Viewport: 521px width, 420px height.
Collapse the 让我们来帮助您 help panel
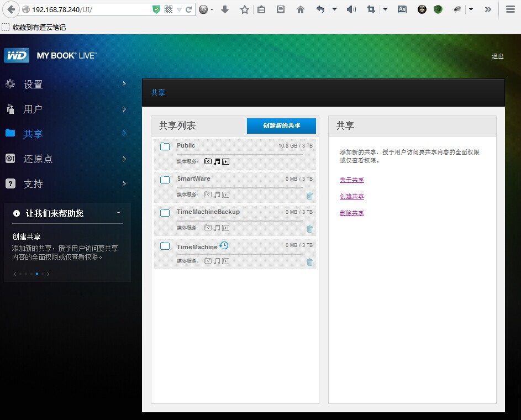tap(119, 212)
